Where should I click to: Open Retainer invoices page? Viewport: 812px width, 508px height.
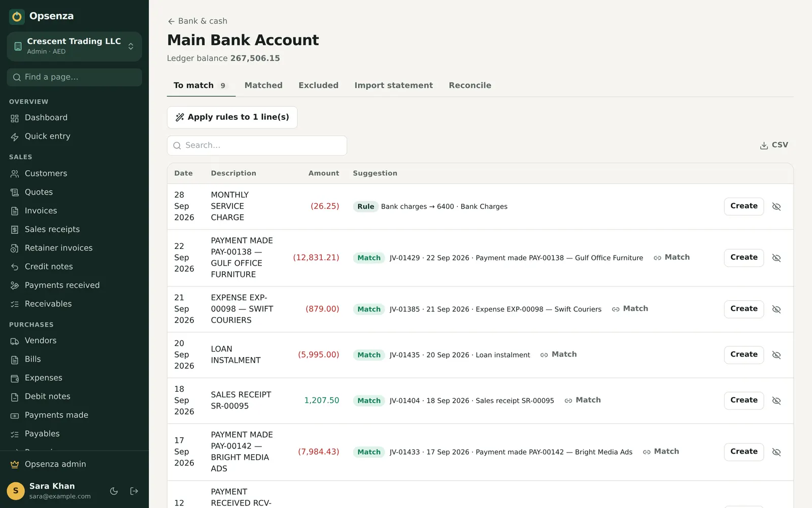(74, 248)
